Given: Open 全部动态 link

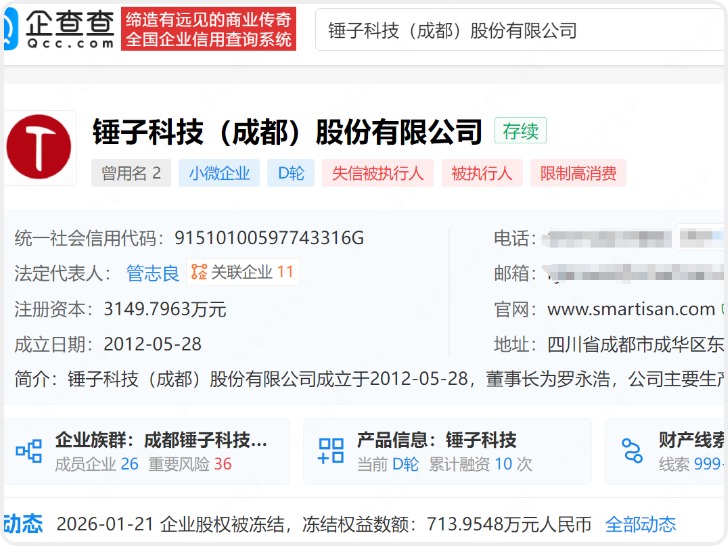Looking at the screenshot, I should coord(640,524).
